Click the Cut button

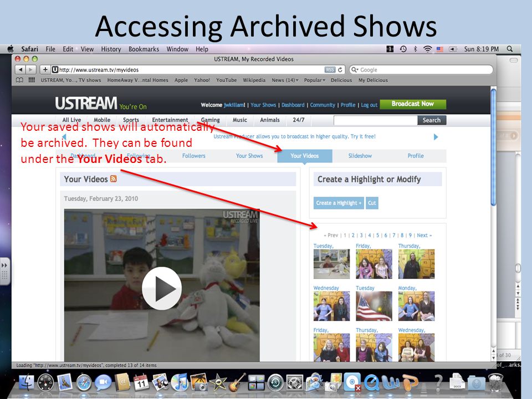click(x=372, y=203)
